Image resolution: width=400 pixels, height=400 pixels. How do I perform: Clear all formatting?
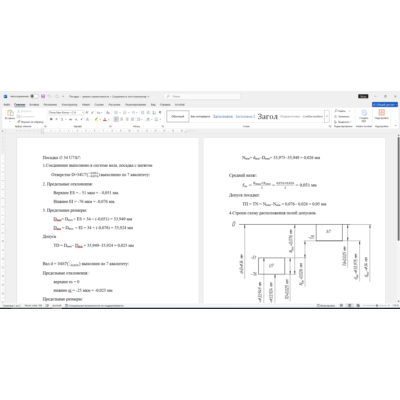click(108, 113)
